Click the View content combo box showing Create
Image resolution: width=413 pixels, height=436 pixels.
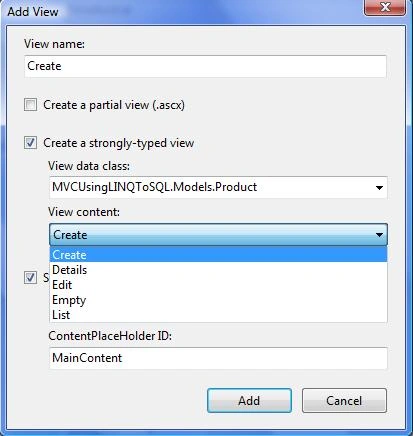pos(218,235)
